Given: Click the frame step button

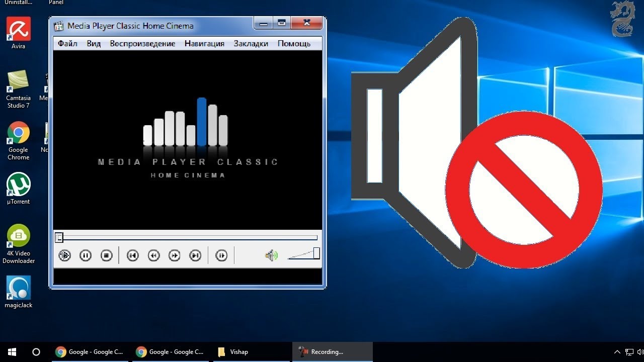Looking at the screenshot, I should 221,255.
